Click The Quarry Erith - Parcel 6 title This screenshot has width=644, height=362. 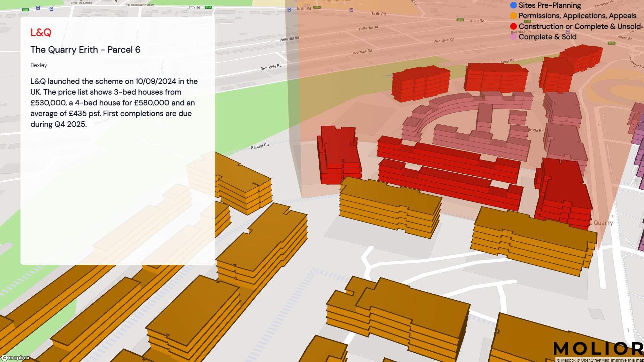tap(86, 50)
